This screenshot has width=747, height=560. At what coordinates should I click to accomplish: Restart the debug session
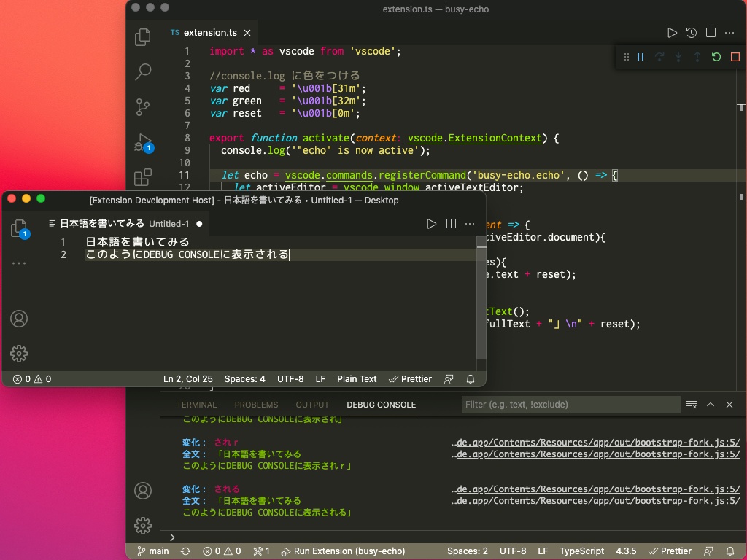click(716, 57)
